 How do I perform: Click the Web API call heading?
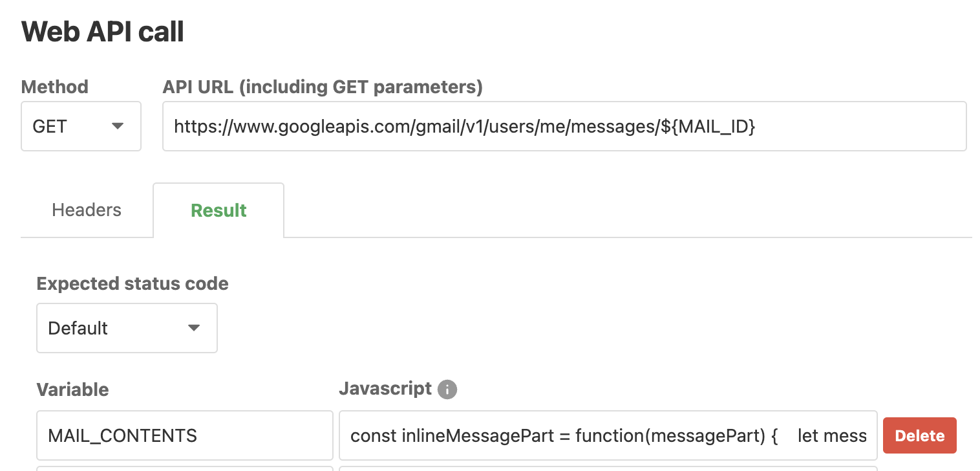click(x=103, y=31)
